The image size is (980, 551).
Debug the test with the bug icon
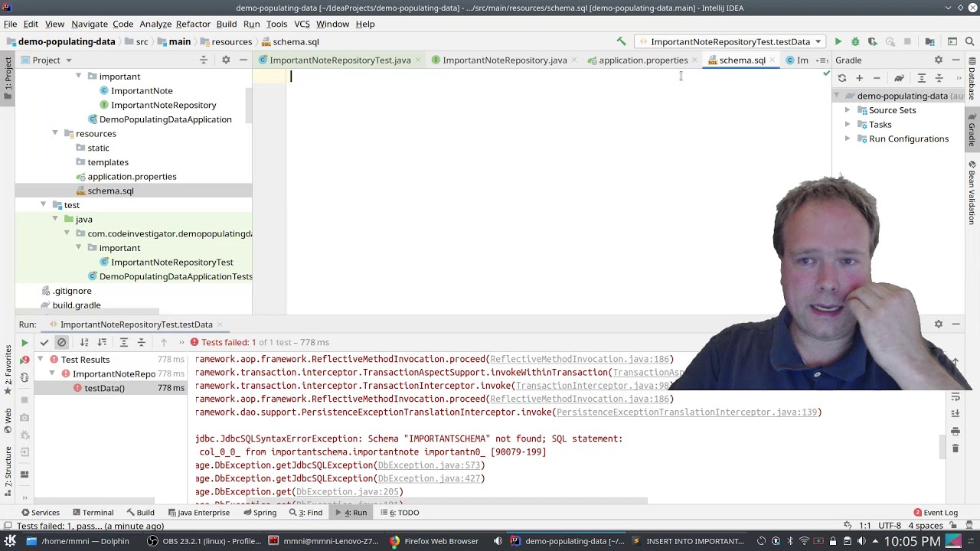coord(855,41)
